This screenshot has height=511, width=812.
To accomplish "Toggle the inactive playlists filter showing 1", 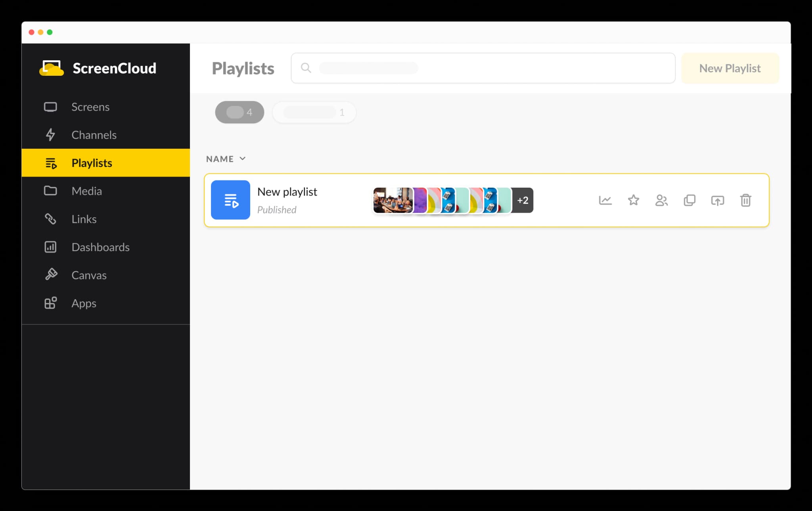I will [x=314, y=112].
